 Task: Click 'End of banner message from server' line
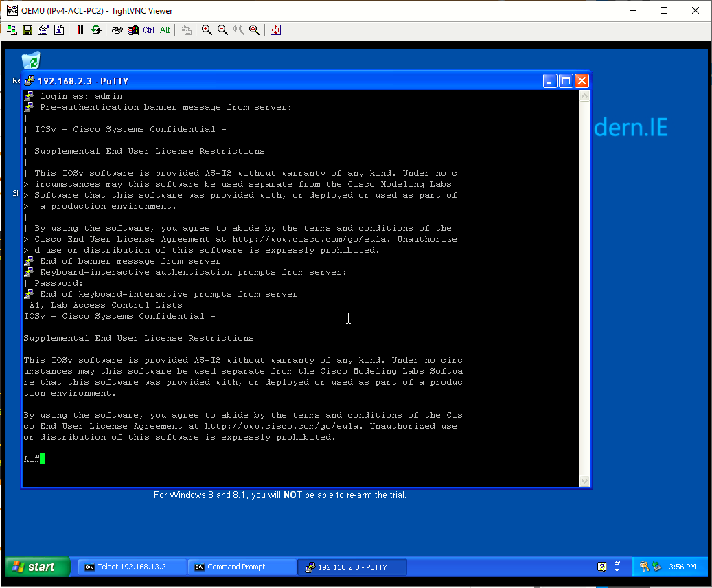pyautogui.click(x=130, y=261)
